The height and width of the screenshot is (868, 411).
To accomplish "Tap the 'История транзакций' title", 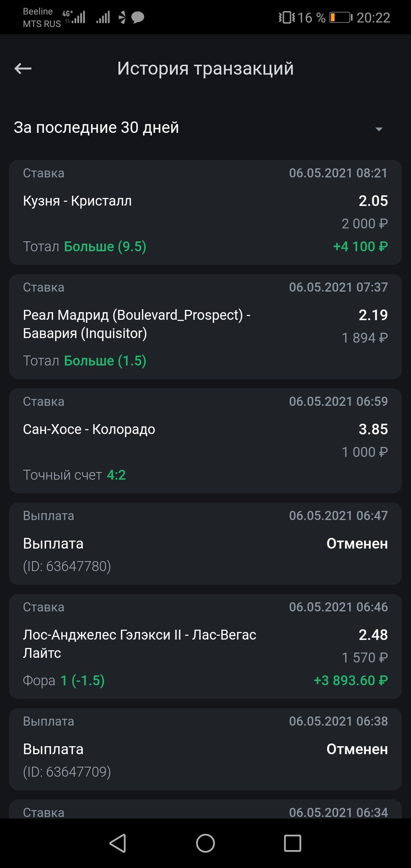I will (x=205, y=69).
